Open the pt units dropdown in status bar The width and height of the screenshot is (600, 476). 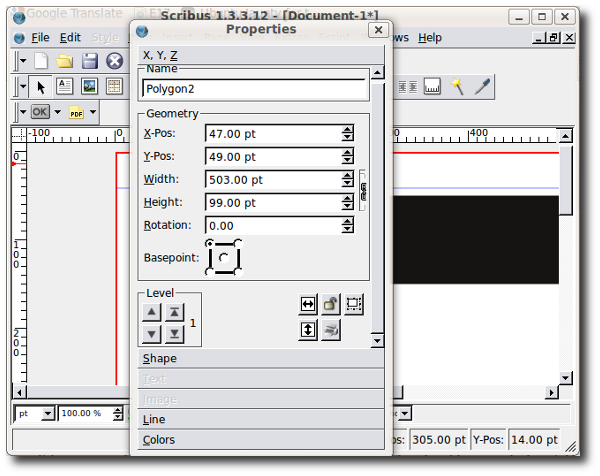coord(48,414)
